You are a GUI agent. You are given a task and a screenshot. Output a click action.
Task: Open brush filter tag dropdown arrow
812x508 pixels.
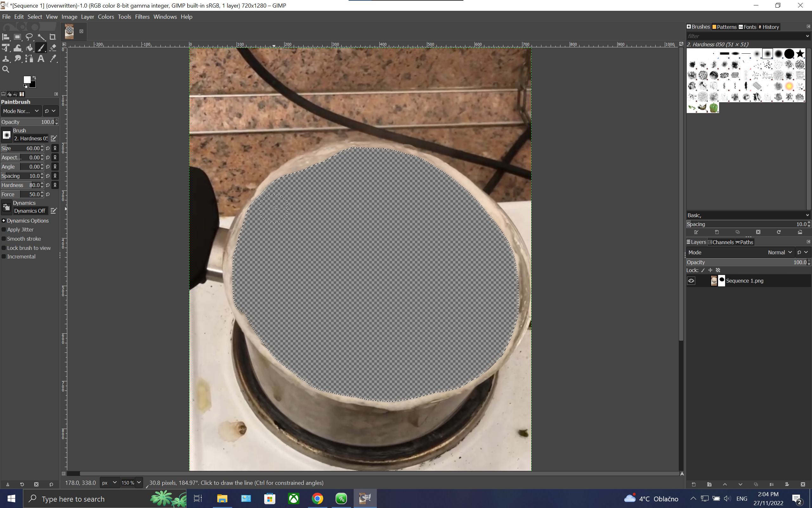807,36
